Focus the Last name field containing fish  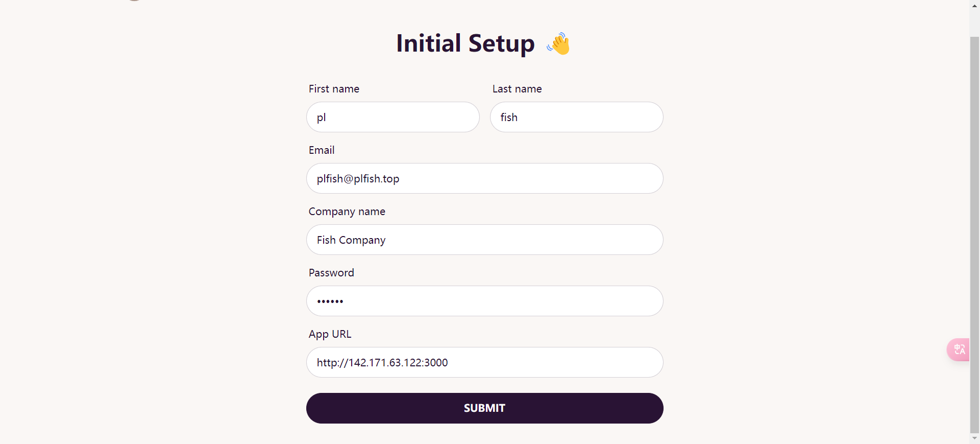tap(576, 117)
